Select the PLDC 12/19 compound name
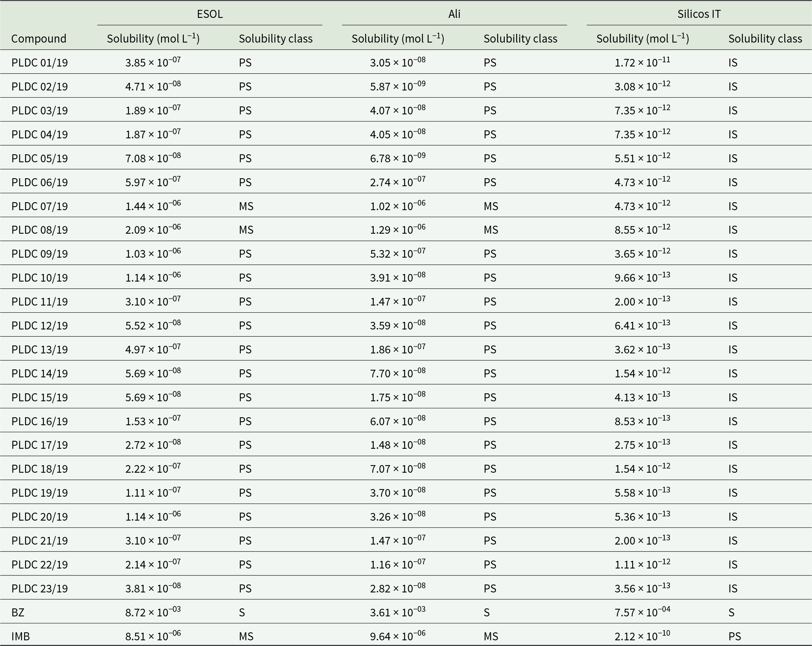The width and height of the screenshot is (812, 646). [x=39, y=325]
